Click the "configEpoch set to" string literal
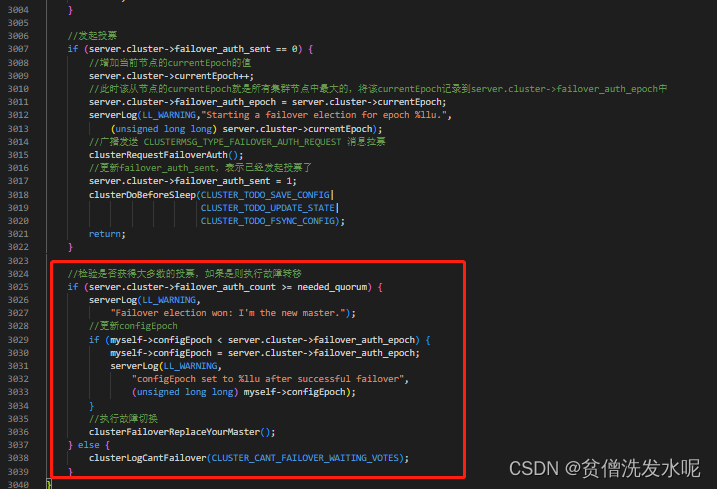Image resolution: width=717 pixels, height=489 pixels. click(268, 379)
